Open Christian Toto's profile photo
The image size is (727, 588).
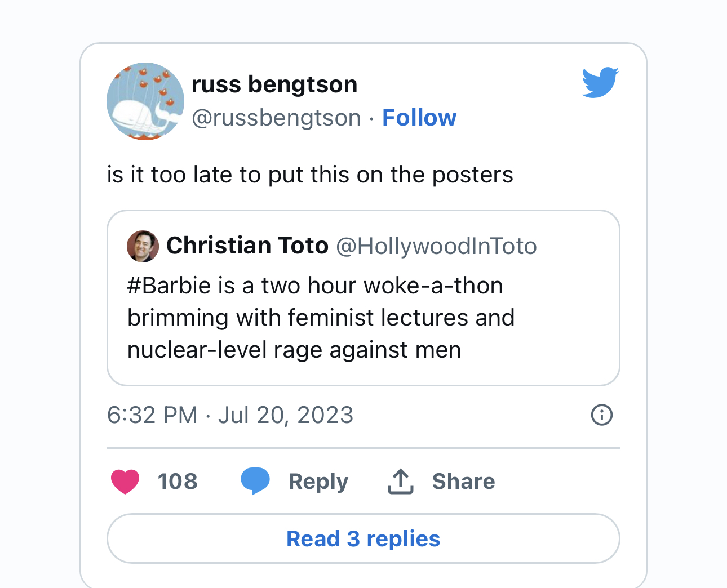pyautogui.click(x=143, y=246)
